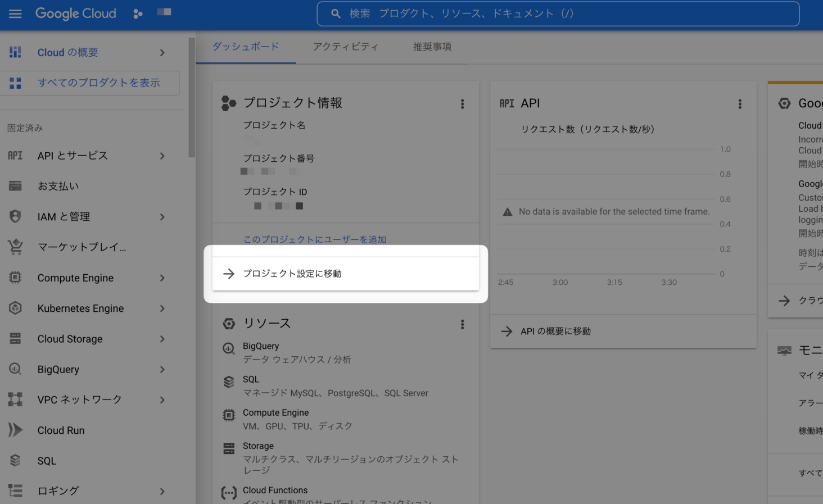Click the search bar for products and resources

coord(558,13)
